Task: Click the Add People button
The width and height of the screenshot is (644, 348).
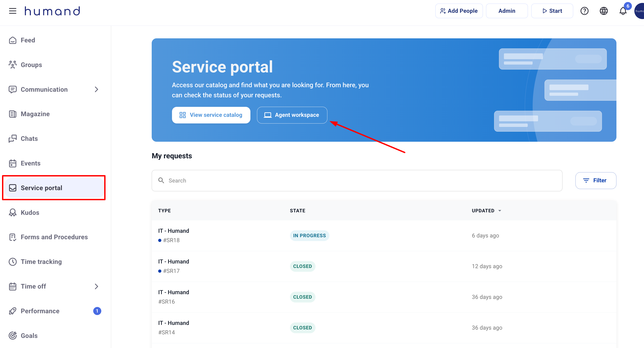Action: point(459,11)
